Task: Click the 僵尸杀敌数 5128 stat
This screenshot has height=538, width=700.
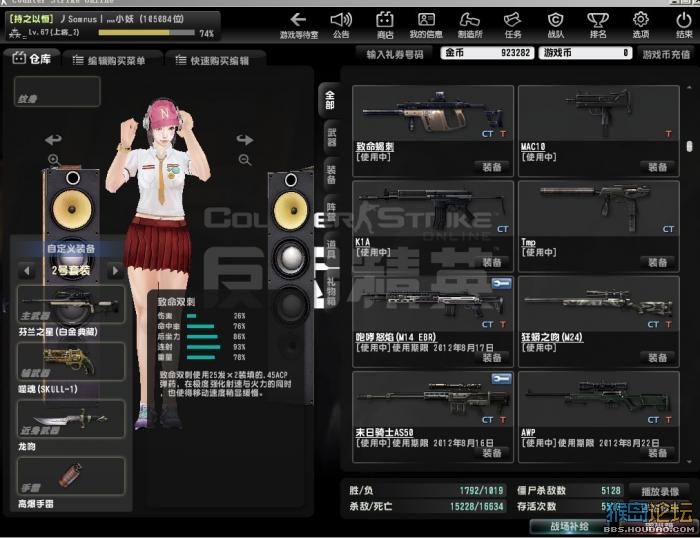Action: point(568,490)
